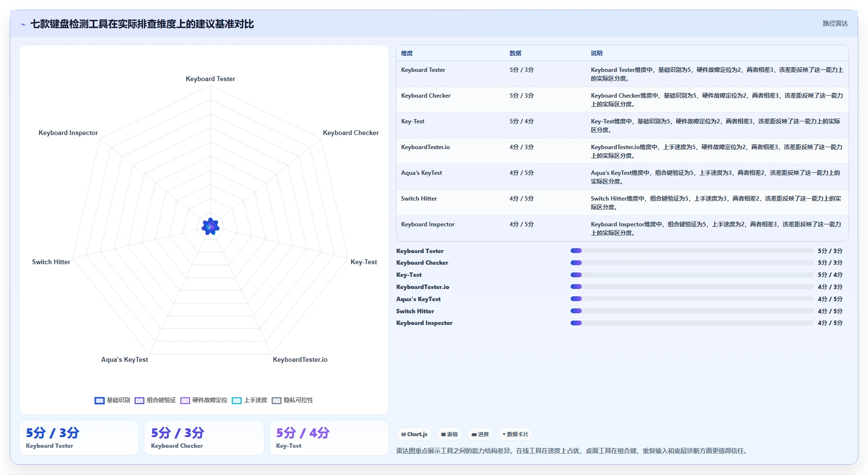This screenshot has height=475, width=868.
Task: Click the Key-Test progress bar
Action: [692, 275]
